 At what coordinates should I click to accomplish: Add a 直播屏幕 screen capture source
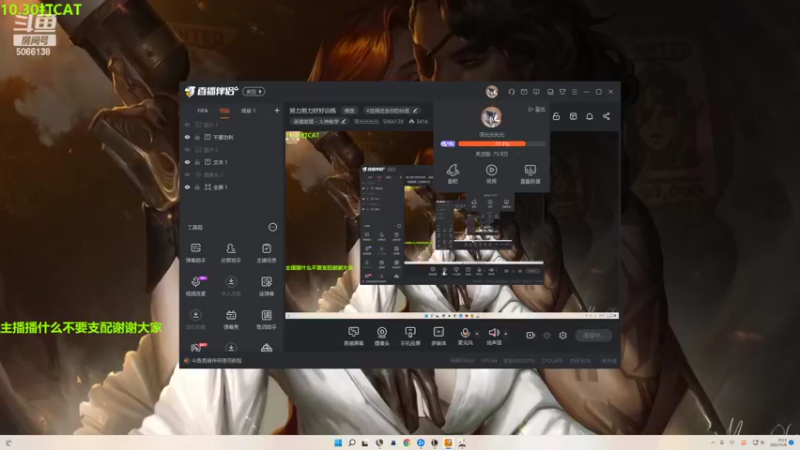354,336
